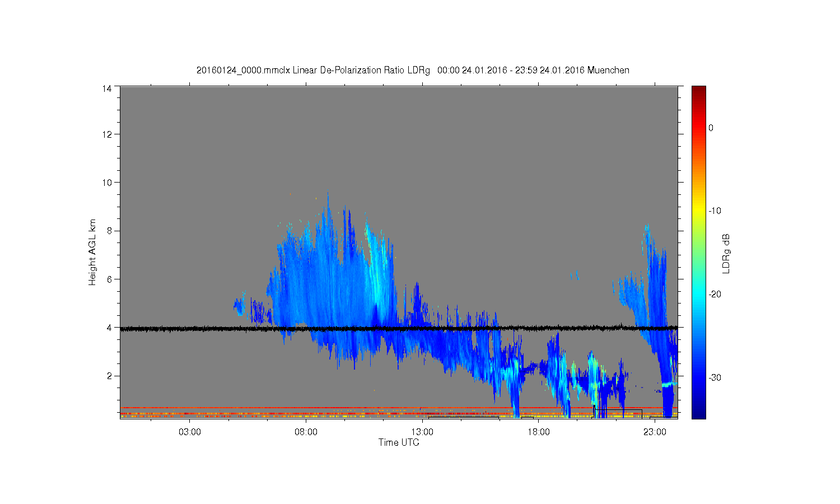Click the colorbar tick label -10

pyautogui.click(x=715, y=211)
